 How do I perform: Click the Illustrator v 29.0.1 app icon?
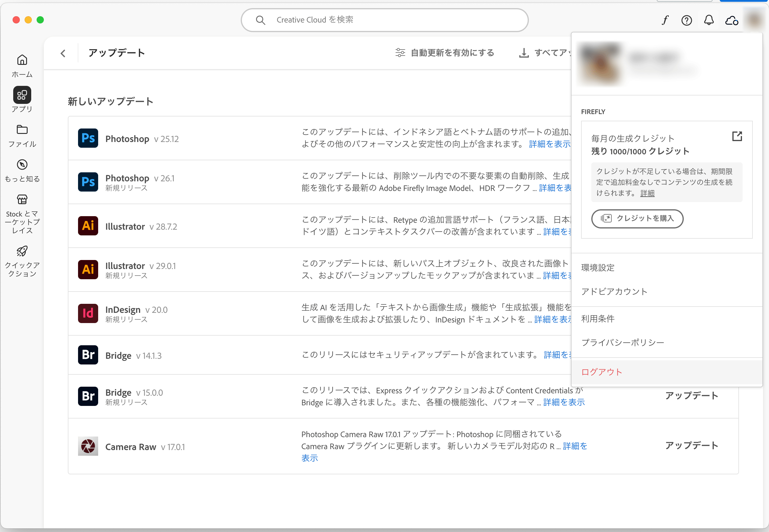coord(88,269)
